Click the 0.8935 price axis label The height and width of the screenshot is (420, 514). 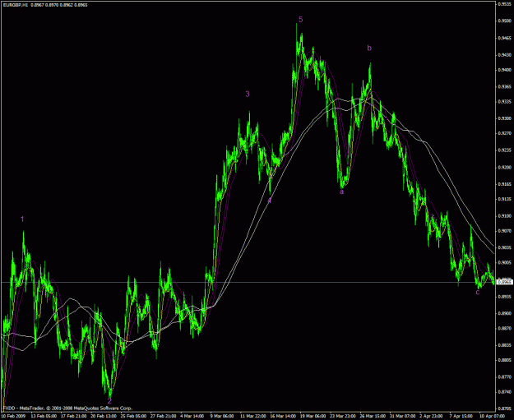point(505,297)
